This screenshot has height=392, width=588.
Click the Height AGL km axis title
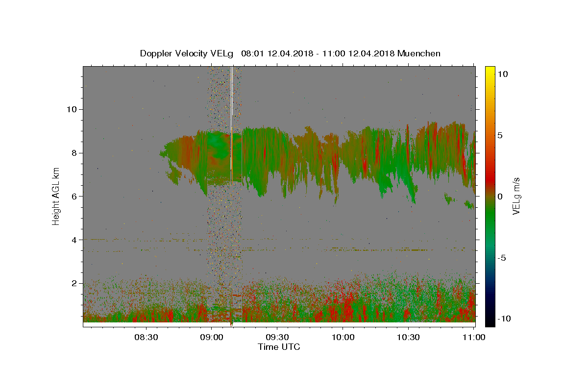click(x=56, y=196)
